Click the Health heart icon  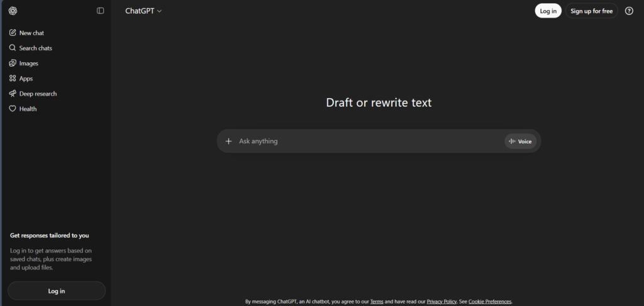(x=13, y=109)
